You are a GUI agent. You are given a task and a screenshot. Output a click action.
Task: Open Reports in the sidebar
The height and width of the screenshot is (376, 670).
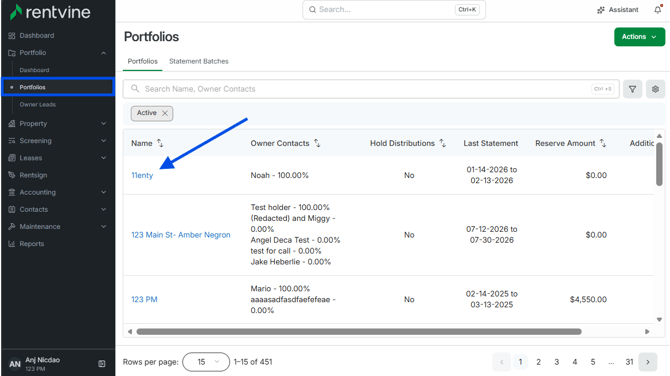tap(32, 244)
